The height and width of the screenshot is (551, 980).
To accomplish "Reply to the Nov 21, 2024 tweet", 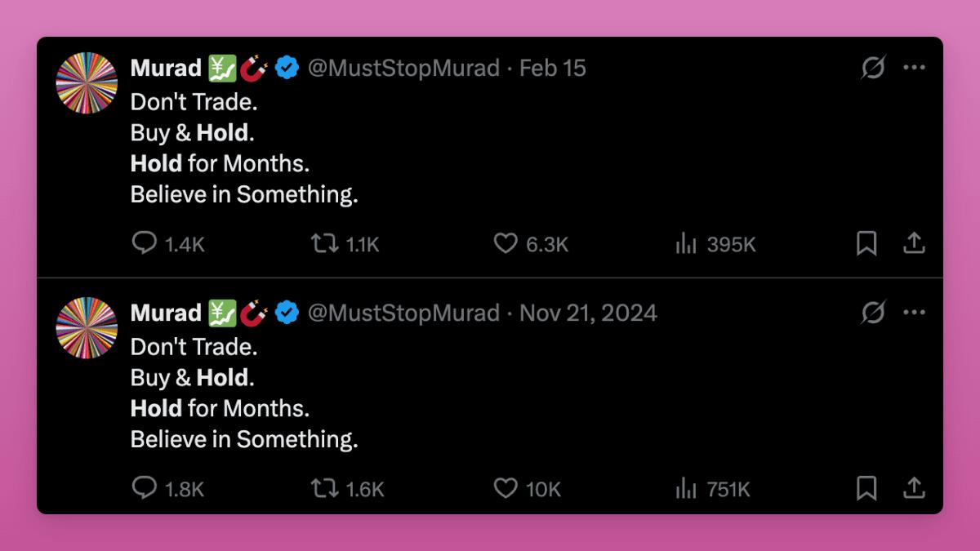I will tap(145, 488).
